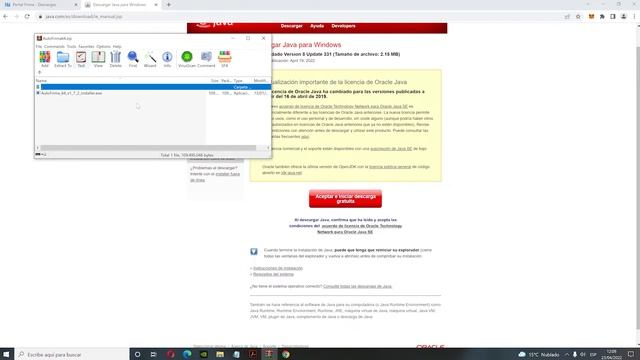This screenshot has width=640, height=360.
Task: Open the Tools menu in WinRAR
Action: coord(71,47)
